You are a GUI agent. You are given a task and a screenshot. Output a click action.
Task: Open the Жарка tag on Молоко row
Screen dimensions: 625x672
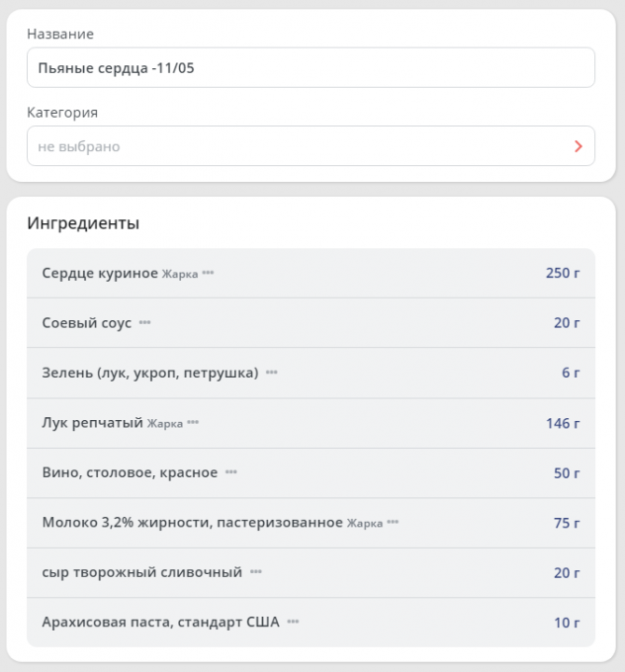365,523
